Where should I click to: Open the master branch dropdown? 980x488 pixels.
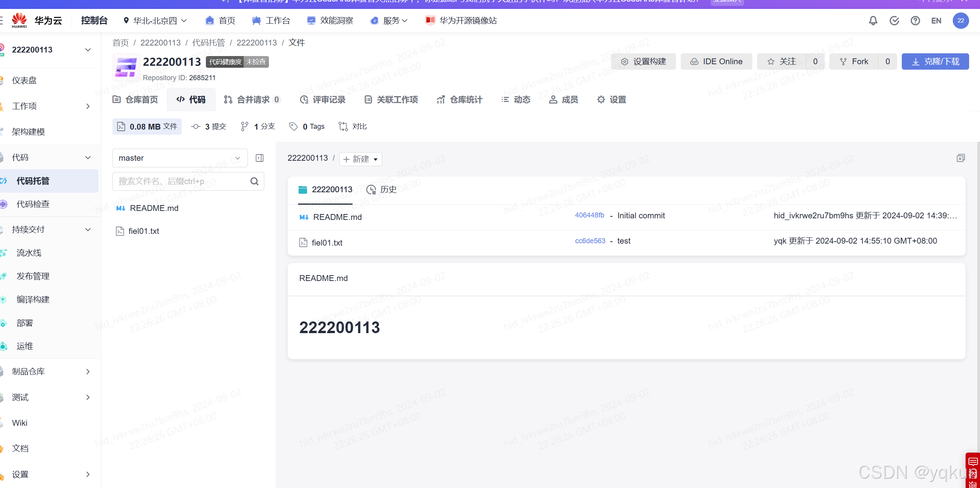[x=180, y=158]
